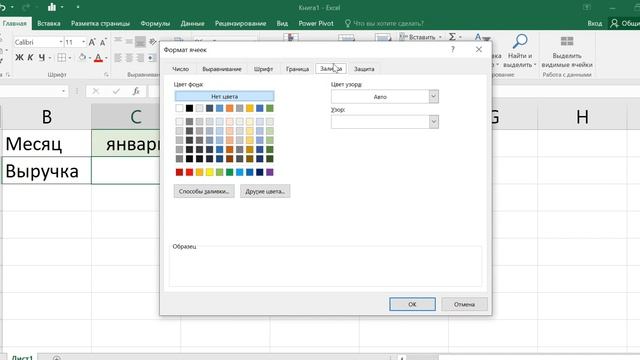
Task: Open the Calibri font name dropdown
Action: tap(61, 42)
